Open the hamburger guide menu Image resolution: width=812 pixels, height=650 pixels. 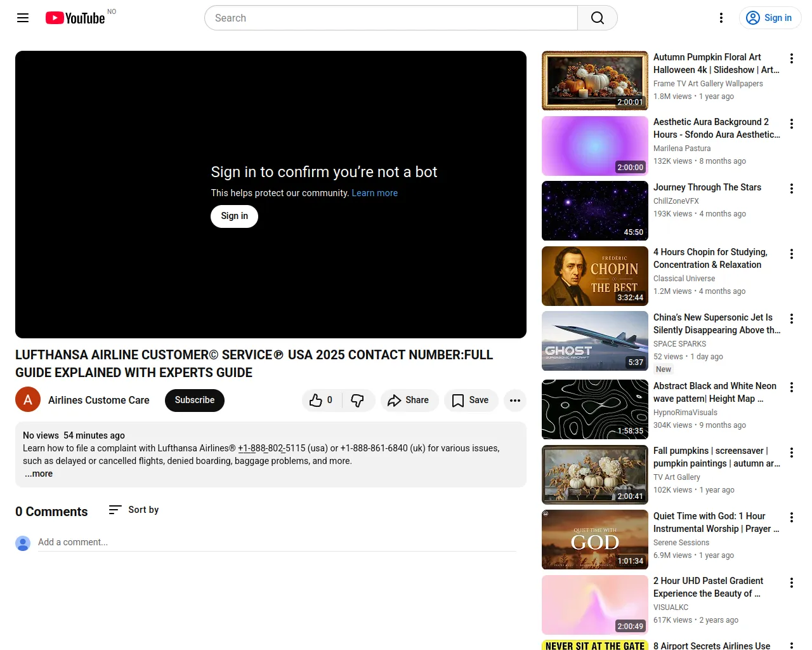23,18
